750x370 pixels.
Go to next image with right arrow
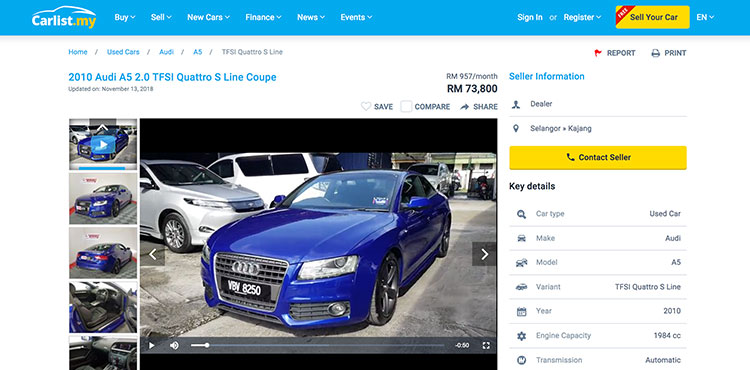tap(484, 254)
